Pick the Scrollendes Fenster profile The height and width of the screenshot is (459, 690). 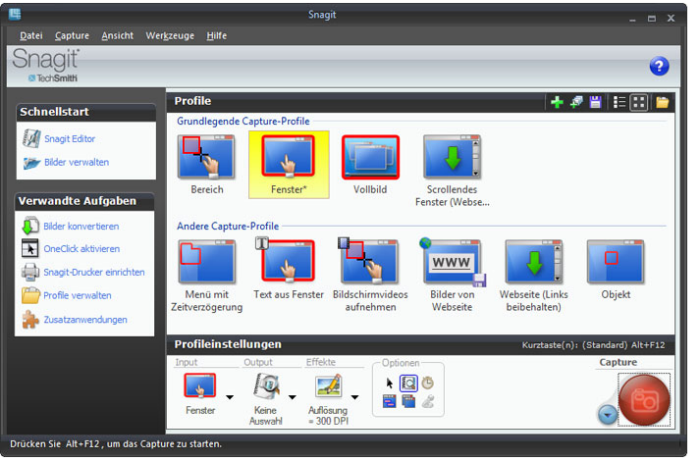coord(452,171)
